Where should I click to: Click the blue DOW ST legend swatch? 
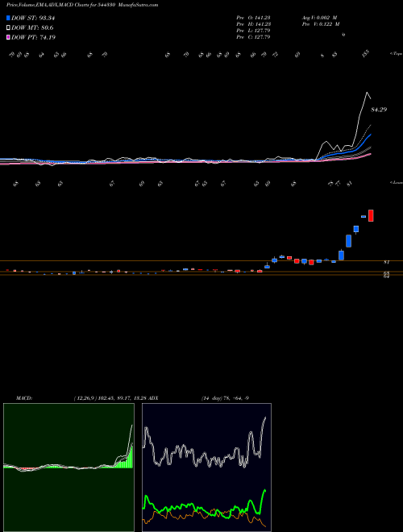(8, 18)
